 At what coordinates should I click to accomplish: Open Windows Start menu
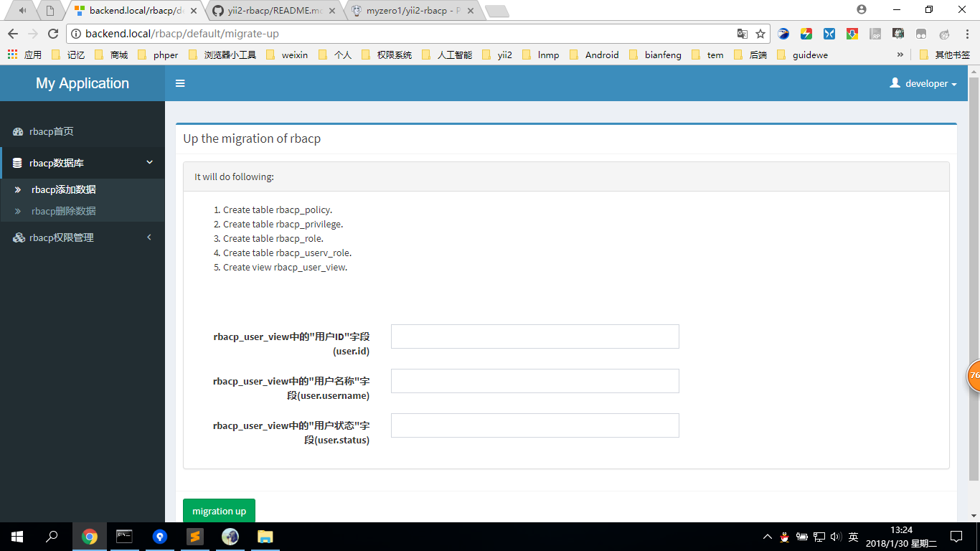pyautogui.click(x=17, y=537)
